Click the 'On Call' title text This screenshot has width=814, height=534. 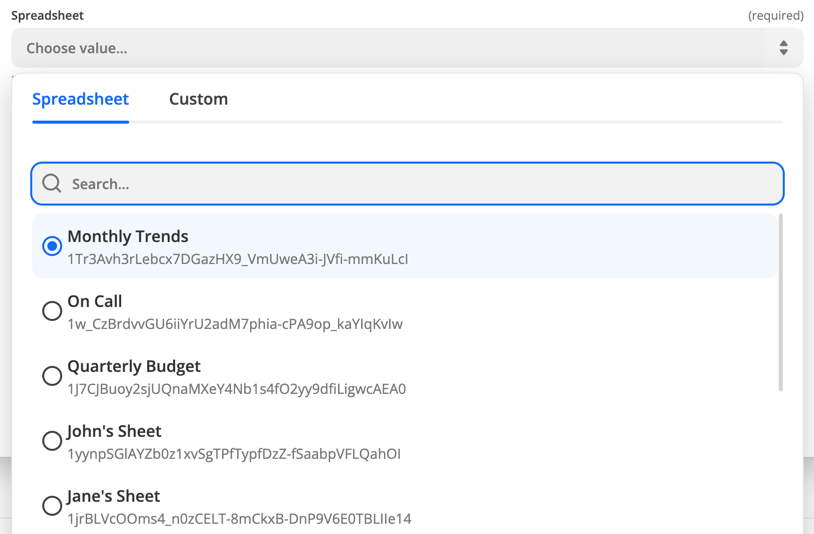pos(95,301)
